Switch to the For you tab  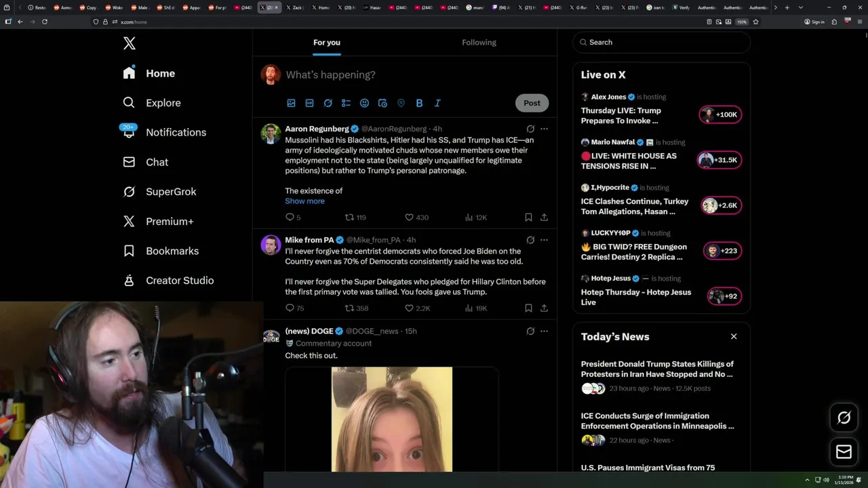pos(327,43)
